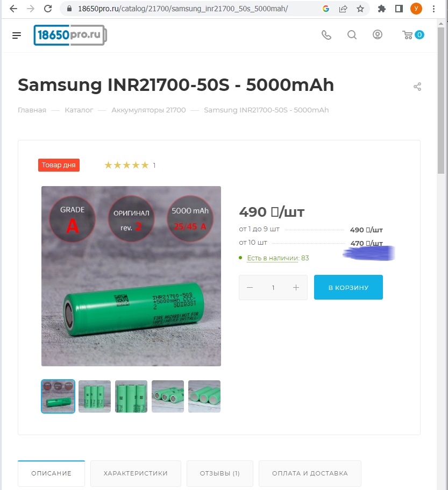
Task: Open the shopping cart icon
Action: pos(408,35)
